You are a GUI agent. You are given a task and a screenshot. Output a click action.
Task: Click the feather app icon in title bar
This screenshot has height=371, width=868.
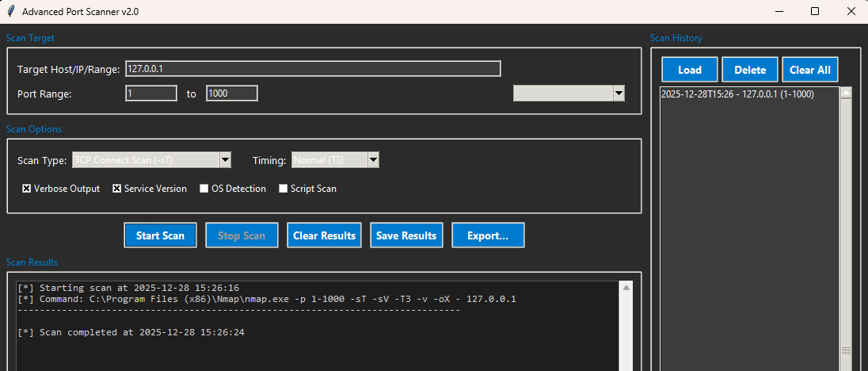point(10,12)
